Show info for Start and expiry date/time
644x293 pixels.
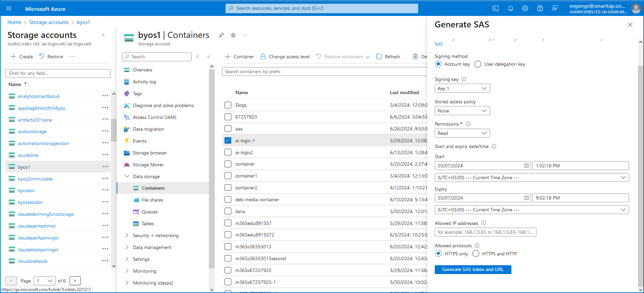click(494, 146)
